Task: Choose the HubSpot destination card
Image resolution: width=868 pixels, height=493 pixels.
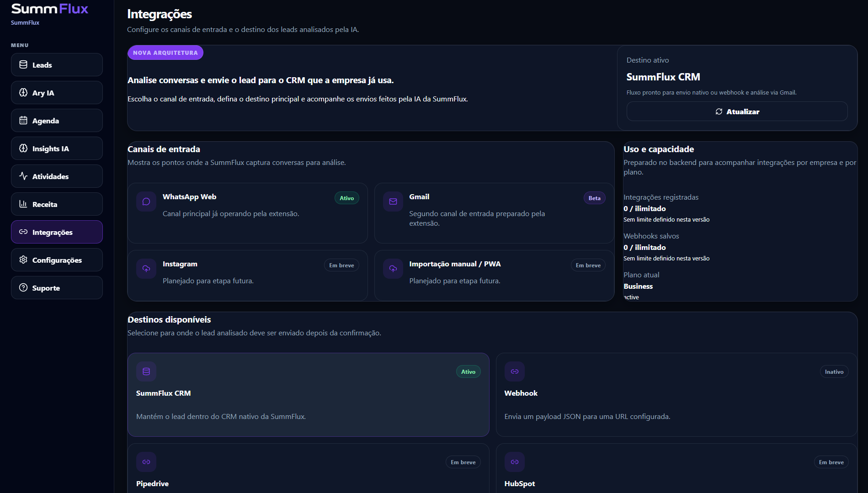Action: [x=676, y=468]
